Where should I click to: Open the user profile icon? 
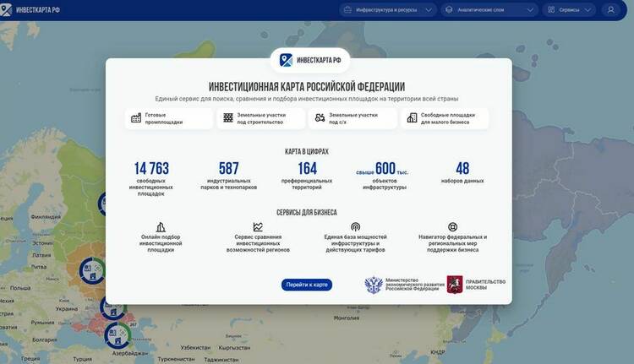[x=611, y=9]
